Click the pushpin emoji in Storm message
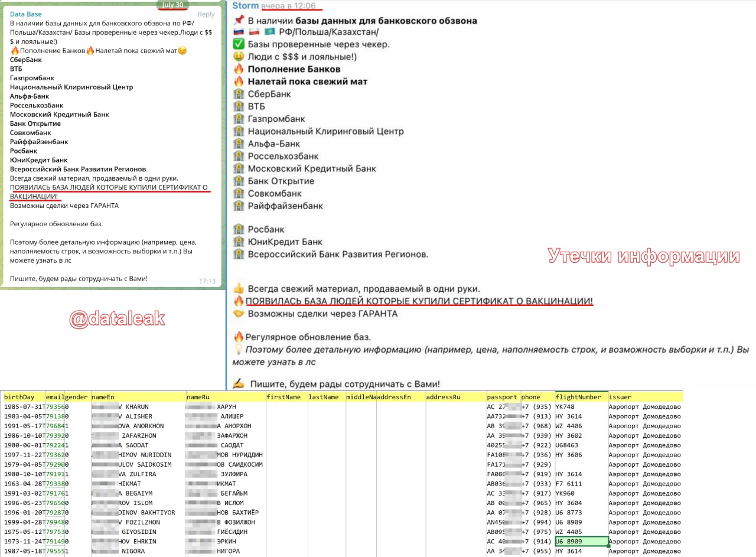 239,21
